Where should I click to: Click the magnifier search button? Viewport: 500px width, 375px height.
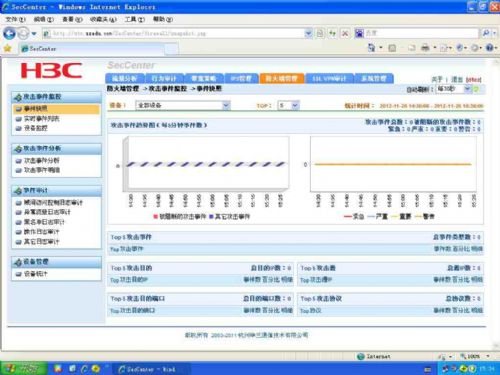(x=486, y=33)
